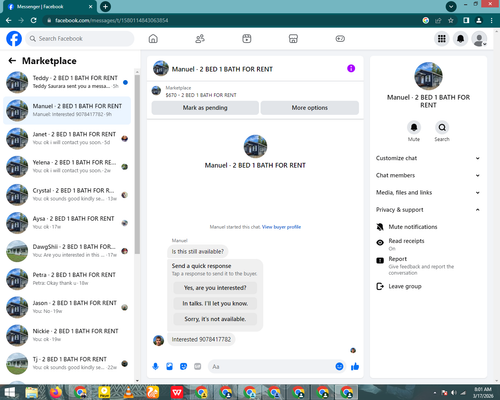Open Firefox from the taskbar
This screenshot has height=400, width=500.
[x=56, y=392]
